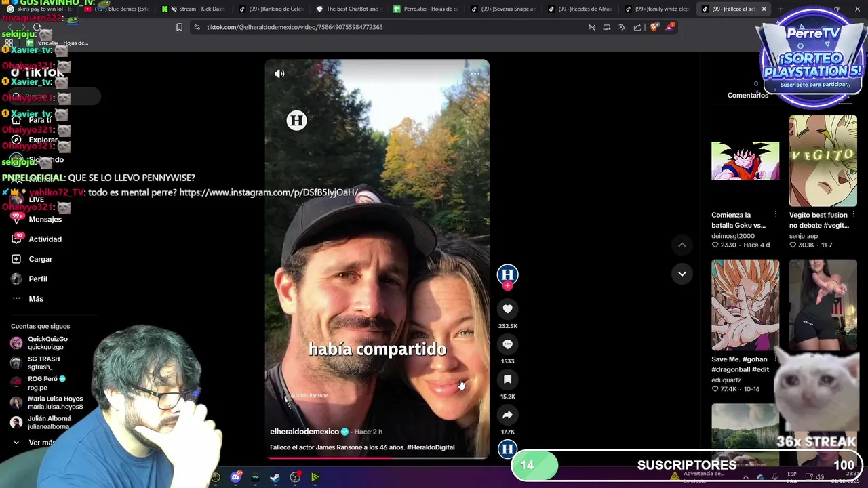Click the translate page icon
The height and width of the screenshot is (488, 868).
point(622,27)
